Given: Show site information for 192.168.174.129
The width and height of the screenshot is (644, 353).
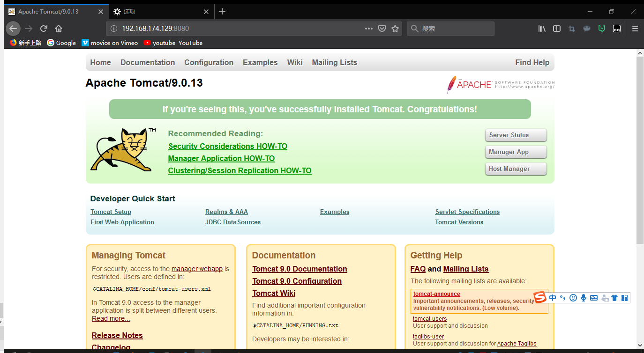Looking at the screenshot, I should [x=113, y=29].
